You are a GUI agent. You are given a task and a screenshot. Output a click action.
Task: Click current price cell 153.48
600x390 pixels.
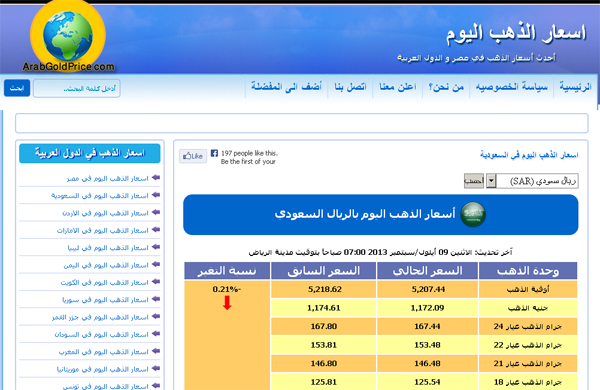coord(427,345)
